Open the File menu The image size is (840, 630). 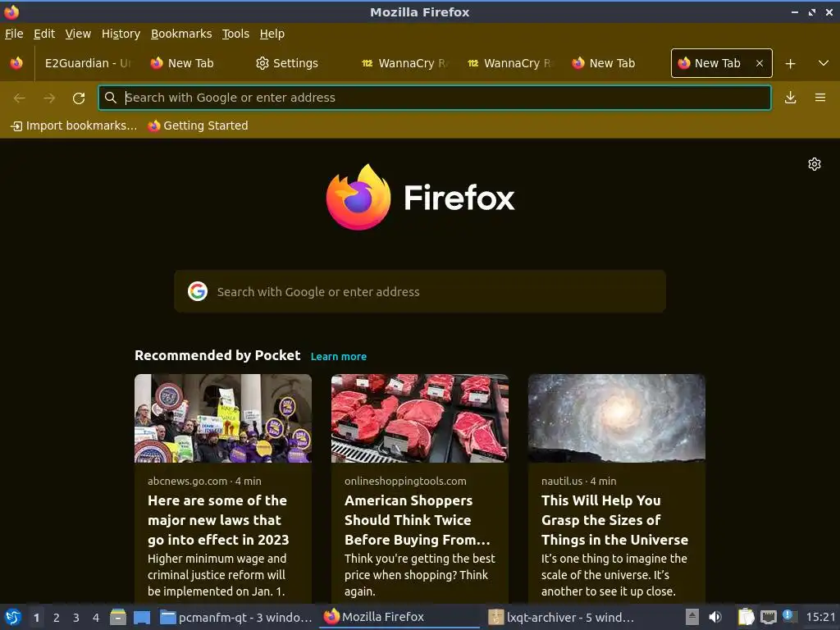coord(14,34)
